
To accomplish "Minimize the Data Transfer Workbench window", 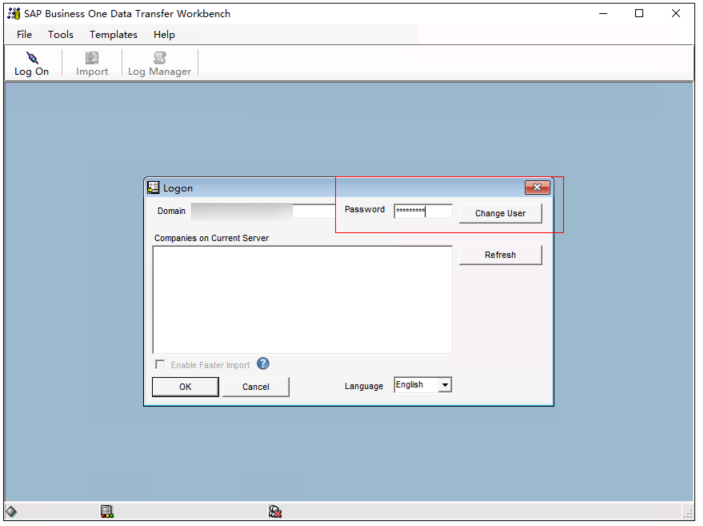I will (x=603, y=13).
